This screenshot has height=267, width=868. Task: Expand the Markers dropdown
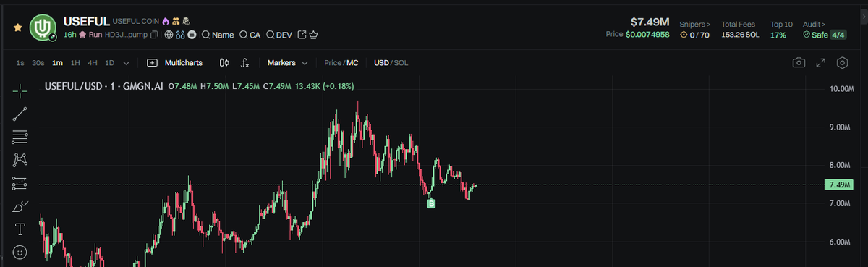click(x=288, y=63)
